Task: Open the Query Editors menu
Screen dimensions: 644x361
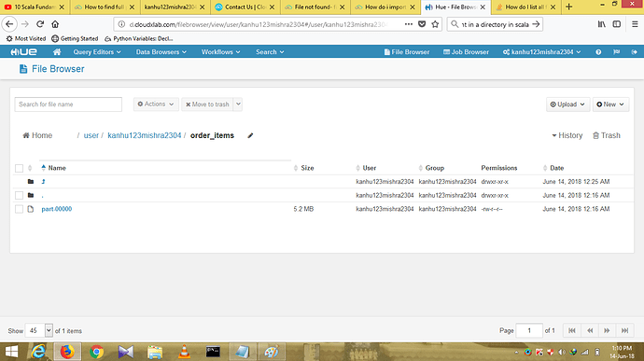Action: point(97,52)
